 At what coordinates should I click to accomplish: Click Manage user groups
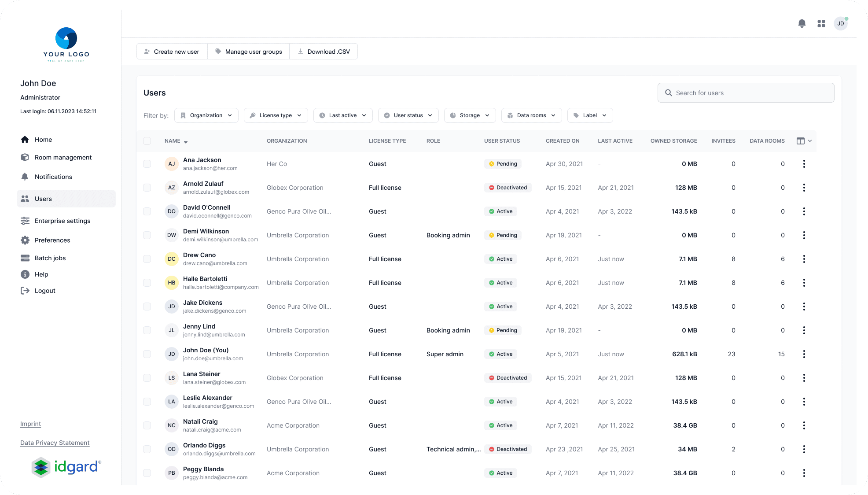point(249,52)
